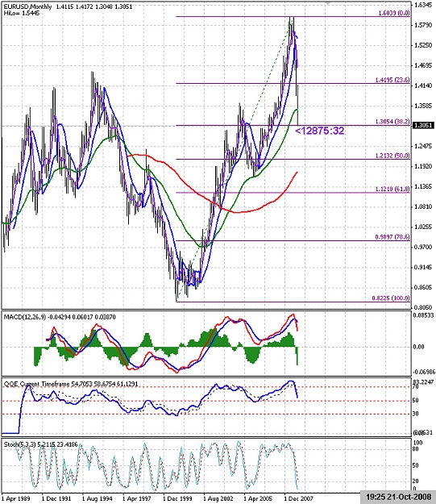Image resolution: width=436 pixels, height=504 pixels.
Task: Click the 50 level on Stoch scale
Action: 415,465
